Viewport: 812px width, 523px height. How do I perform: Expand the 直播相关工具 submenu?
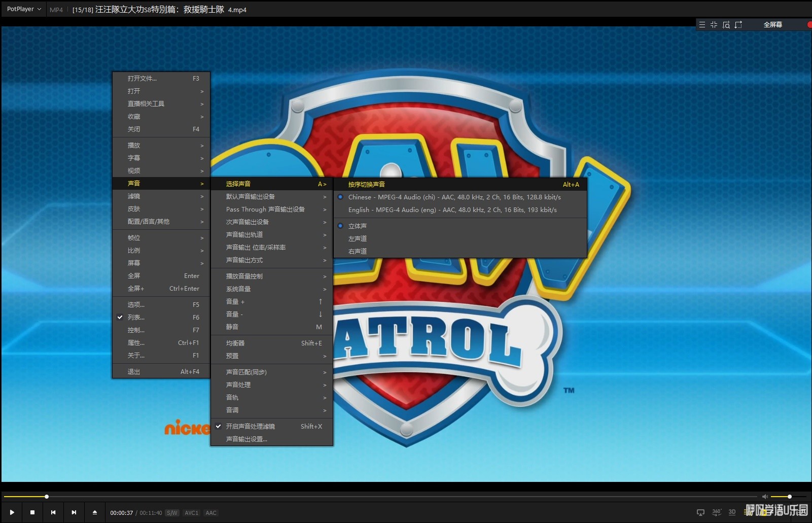pyautogui.click(x=161, y=103)
